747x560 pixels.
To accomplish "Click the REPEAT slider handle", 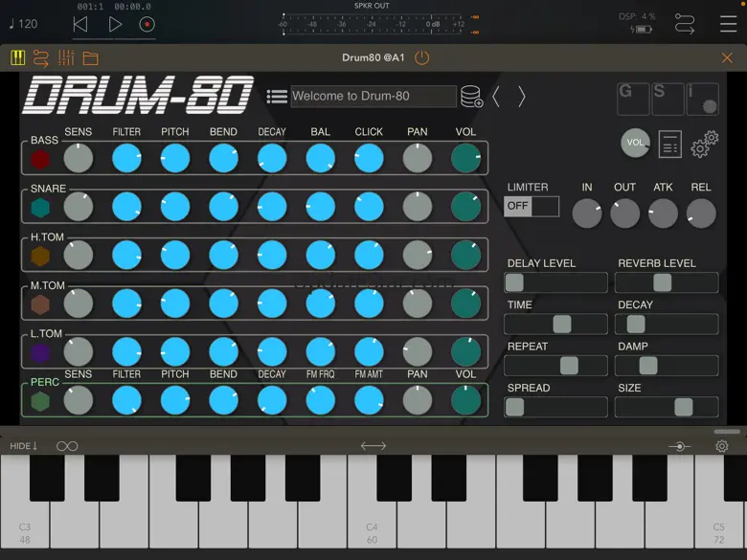I will tap(569, 366).
